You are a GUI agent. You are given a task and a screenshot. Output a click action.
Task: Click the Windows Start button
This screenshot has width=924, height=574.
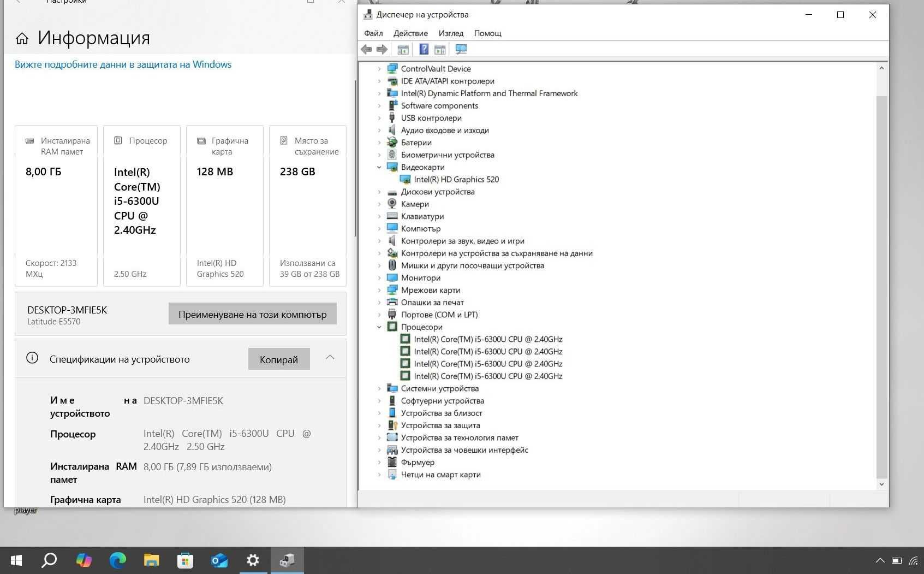click(x=16, y=560)
